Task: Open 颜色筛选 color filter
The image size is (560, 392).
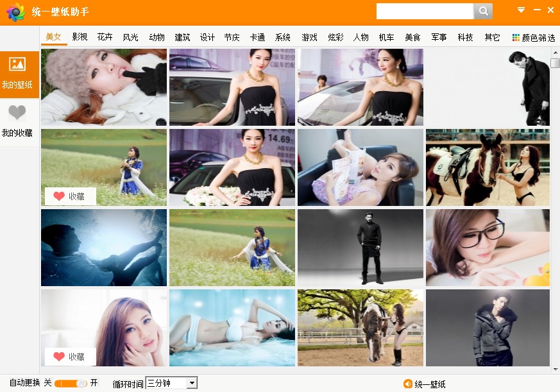Action: 534,37
